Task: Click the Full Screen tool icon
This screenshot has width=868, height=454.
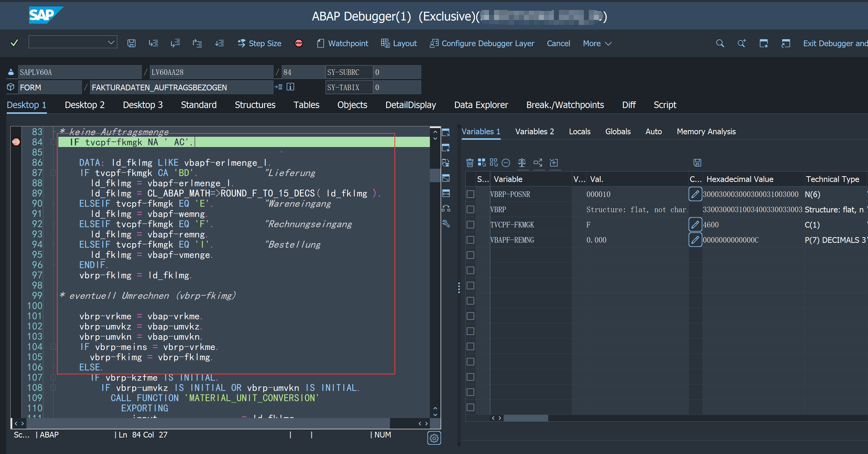Action: click(446, 178)
